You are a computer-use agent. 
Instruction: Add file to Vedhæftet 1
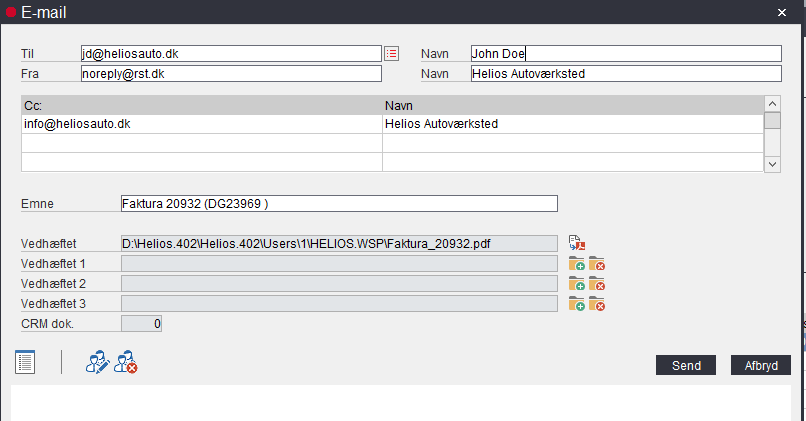coord(576,264)
